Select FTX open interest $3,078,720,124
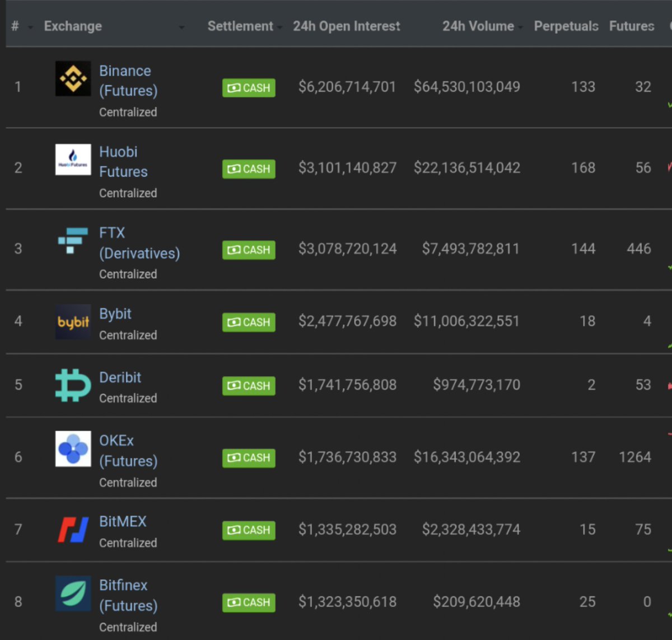This screenshot has width=672, height=640. point(347,249)
